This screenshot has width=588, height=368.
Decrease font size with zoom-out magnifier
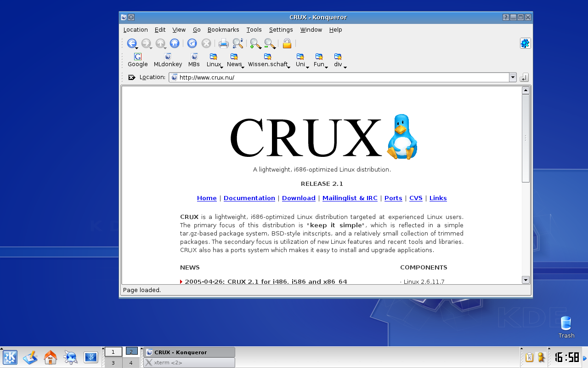(x=270, y=43)
